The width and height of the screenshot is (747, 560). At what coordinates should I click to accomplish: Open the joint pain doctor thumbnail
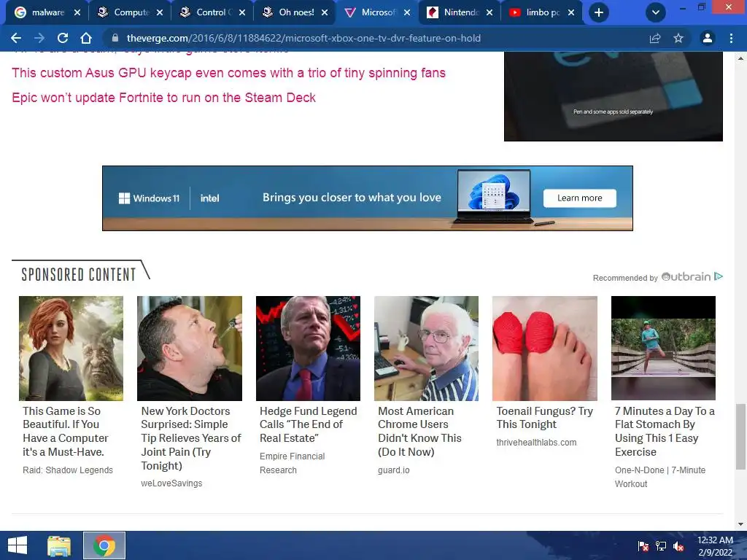pyautogui.click(x=190, y=348)
